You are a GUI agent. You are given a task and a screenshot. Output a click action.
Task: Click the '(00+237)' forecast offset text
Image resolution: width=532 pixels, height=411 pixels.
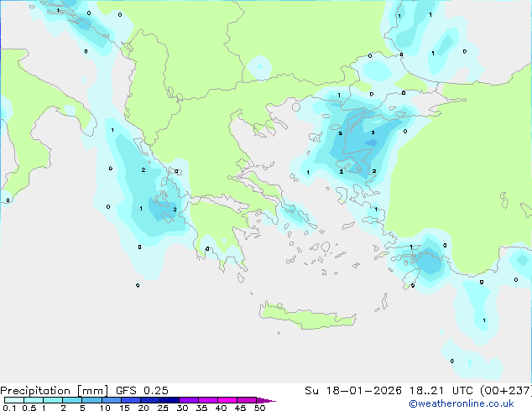click(x=506, y=391)
